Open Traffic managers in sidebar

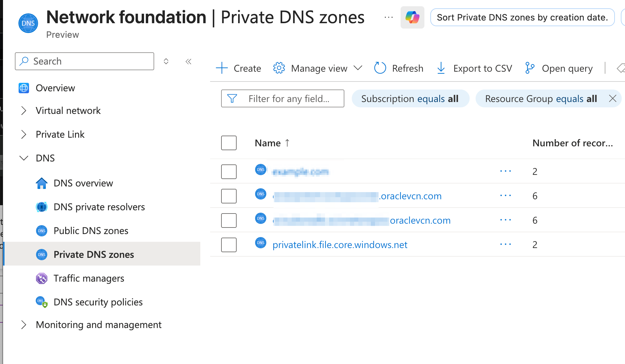click(x=89, y=278)
